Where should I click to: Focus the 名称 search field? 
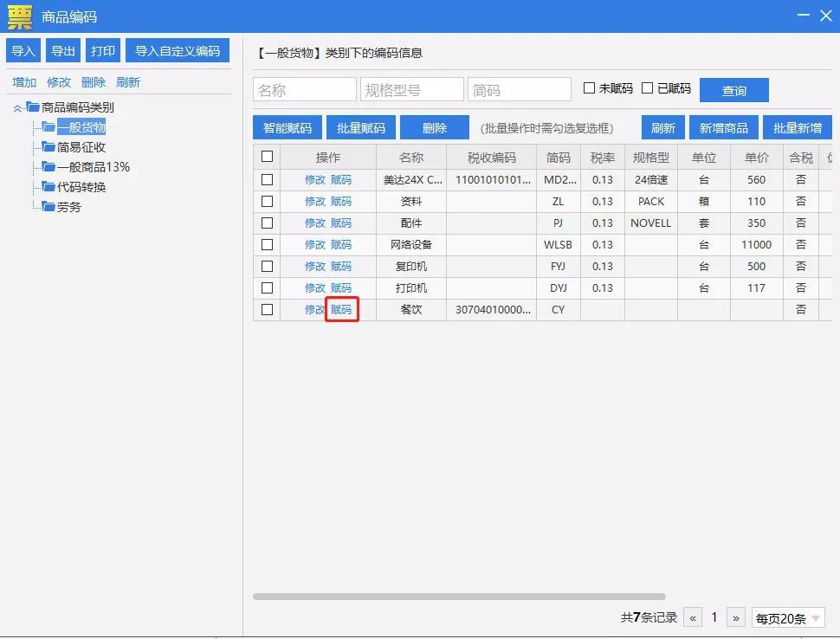pos(305,89)
